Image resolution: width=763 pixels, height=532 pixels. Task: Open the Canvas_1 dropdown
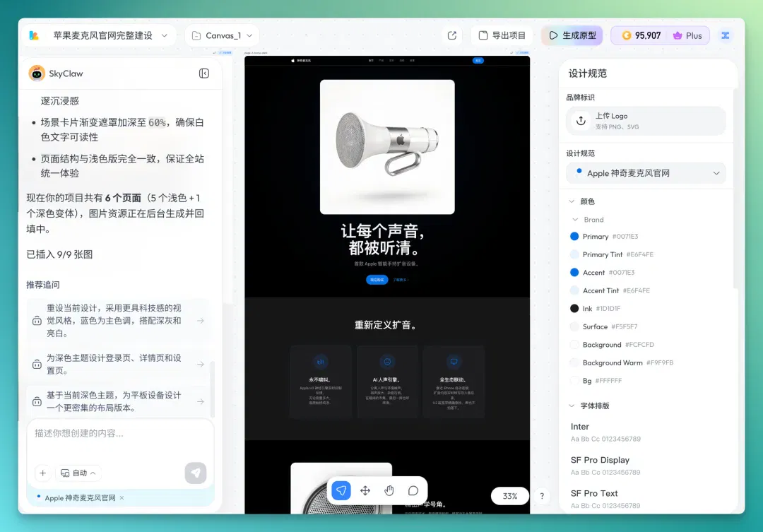pos(223,35)
